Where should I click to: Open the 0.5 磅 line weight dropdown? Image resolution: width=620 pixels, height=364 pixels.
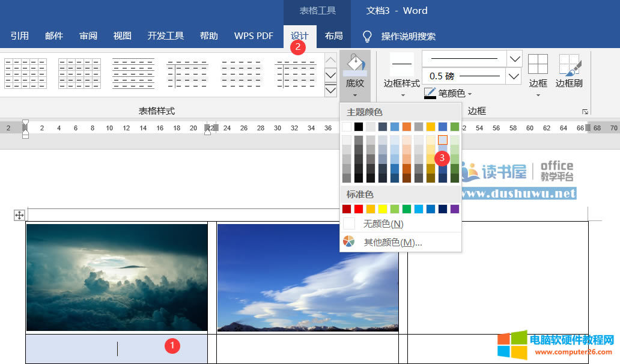point(514,76)
